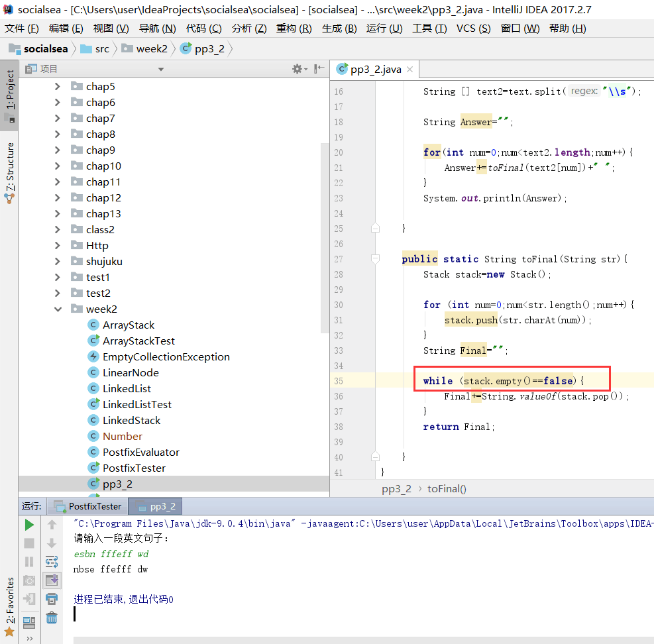Click the Pause output icon
The image size is (654, 644).
tap(29, 562)
